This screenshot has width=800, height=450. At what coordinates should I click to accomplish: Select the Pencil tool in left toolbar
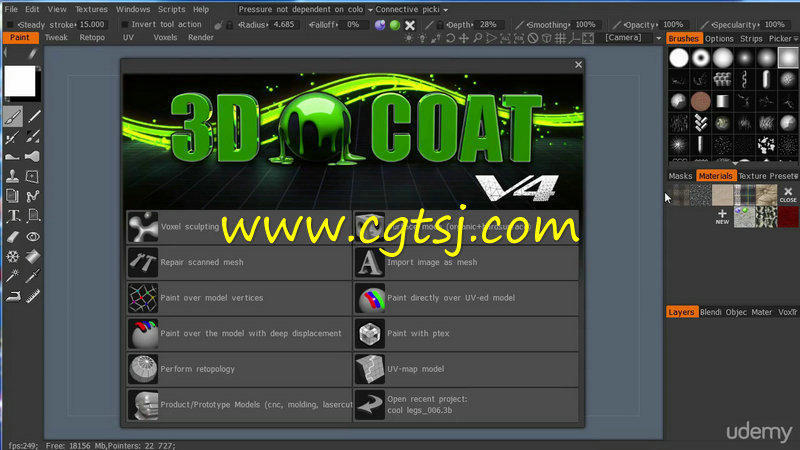click(x=34, y=116)
